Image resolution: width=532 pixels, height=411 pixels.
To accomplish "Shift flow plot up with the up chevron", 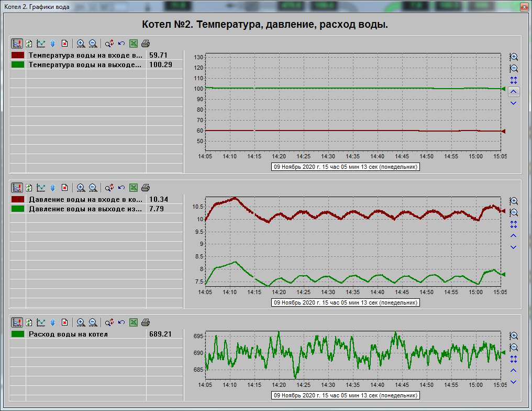I will click(514, 371).
